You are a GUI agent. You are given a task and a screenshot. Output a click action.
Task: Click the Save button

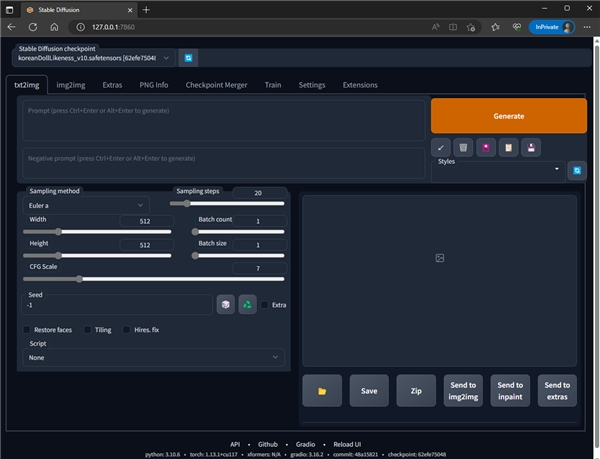[369, 391]
